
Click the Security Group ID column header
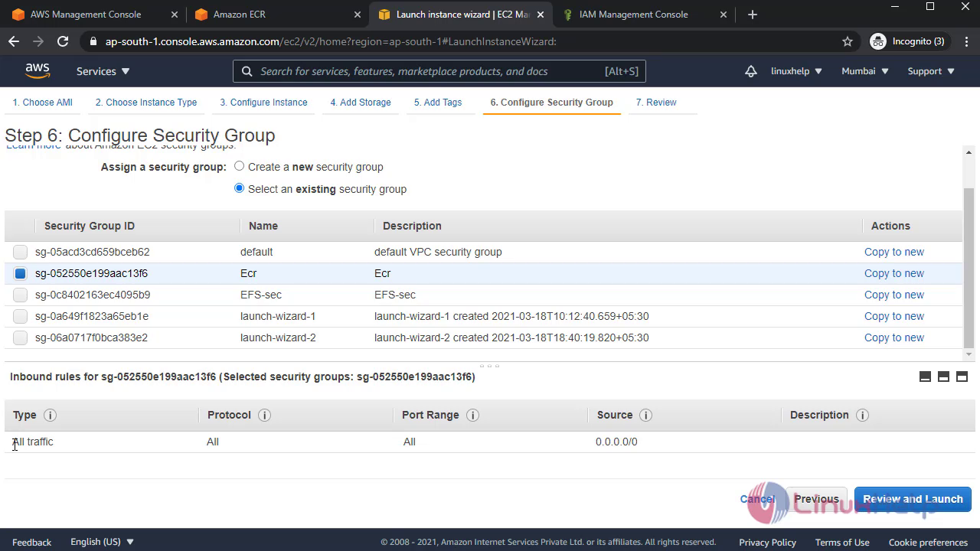pos(90,226)
